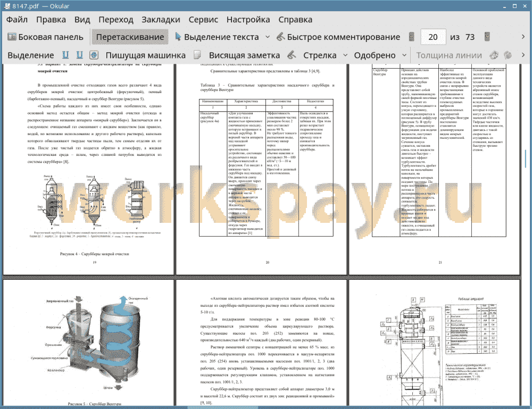The height and width of the screenshot is (409, 532).
Task: Activate the Выделение текста tool
Action: click(217, 37)
